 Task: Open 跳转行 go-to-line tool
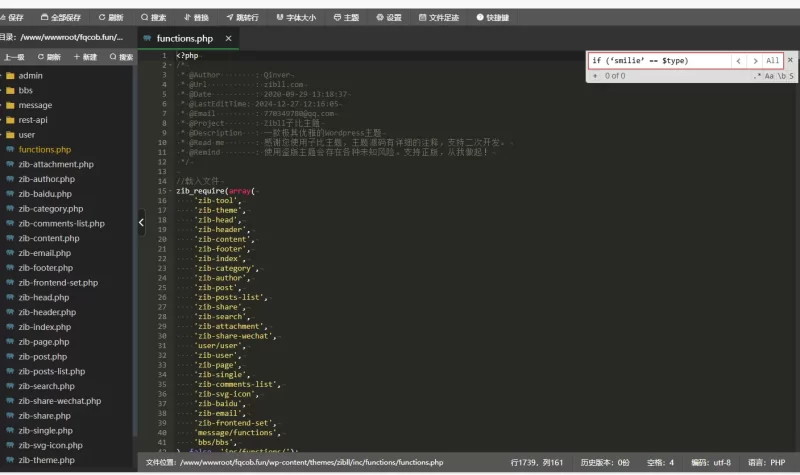[x=242, y=17]
